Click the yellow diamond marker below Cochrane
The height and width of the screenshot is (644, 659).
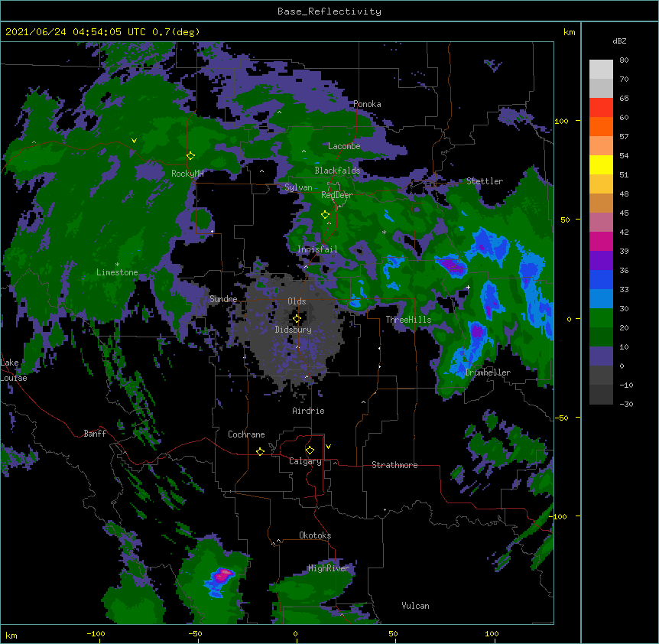[260, 451]
